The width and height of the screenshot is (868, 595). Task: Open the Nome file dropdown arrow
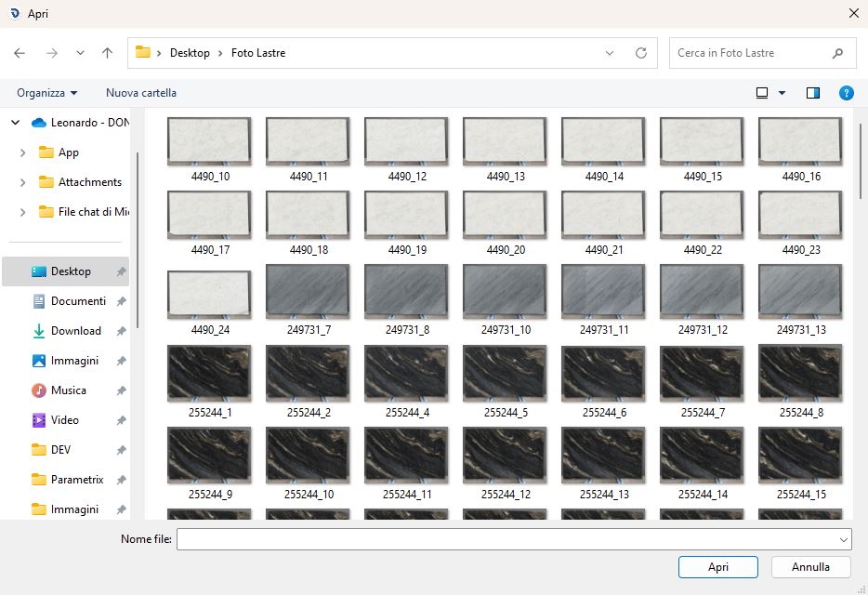tap(843, 539)
